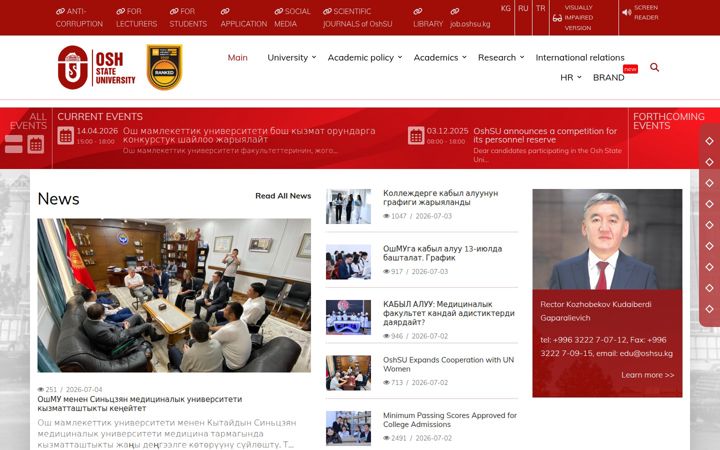Enable visually impaired version glasses icon
Viewport: 720px width, 450px height.
[557, 18]
